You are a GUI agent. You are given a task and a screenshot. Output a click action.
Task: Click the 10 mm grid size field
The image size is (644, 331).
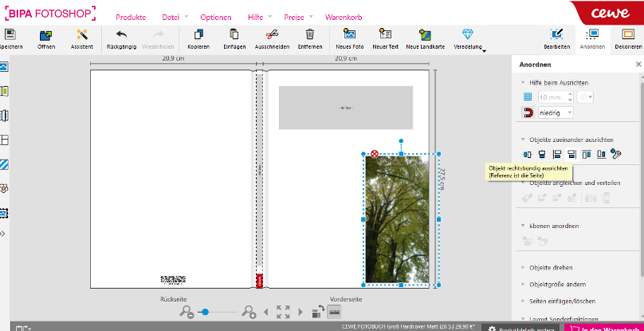553,97
